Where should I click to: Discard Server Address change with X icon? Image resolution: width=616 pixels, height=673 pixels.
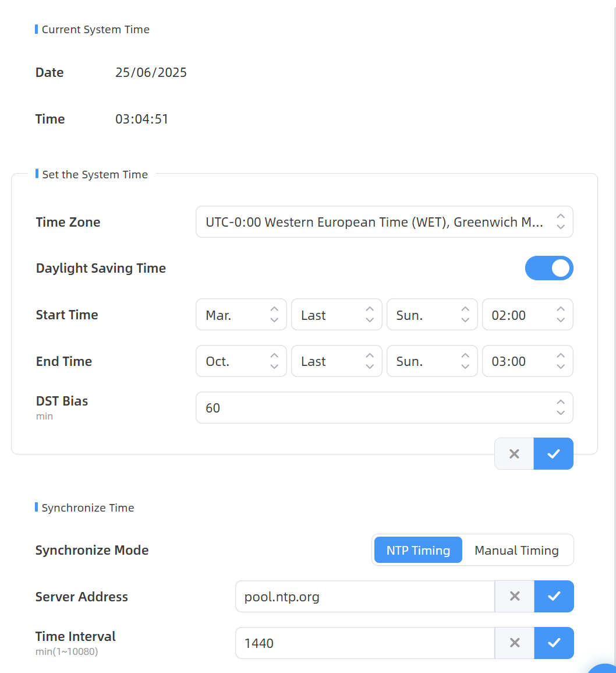click(x=515, y=596)
